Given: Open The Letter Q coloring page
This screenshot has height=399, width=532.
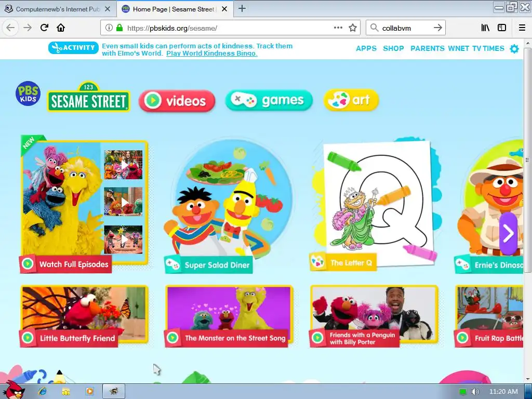Looking at the screenshot, I should pos(375,204).
